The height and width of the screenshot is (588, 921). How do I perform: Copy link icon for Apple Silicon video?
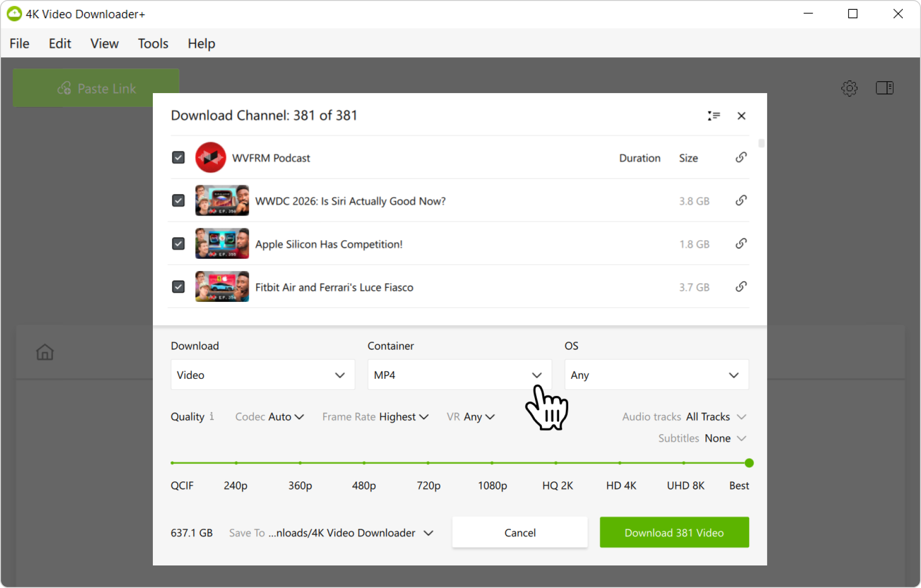pos(741,244)
